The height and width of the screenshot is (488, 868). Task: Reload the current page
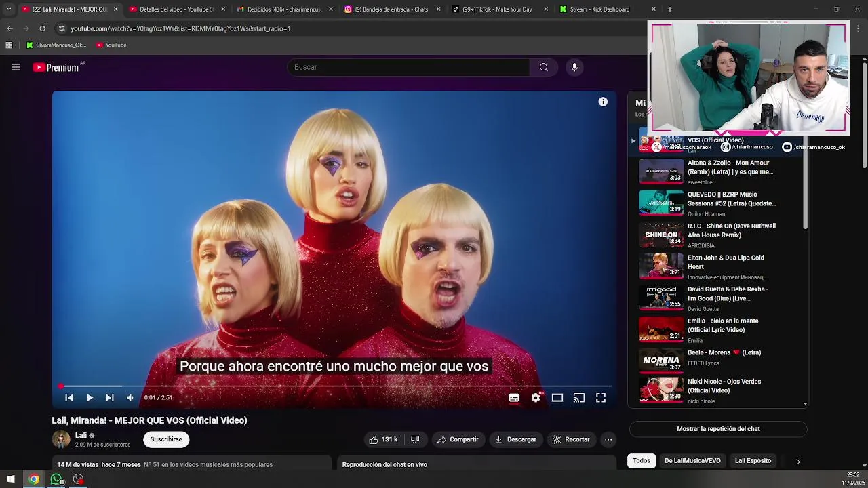42,28
